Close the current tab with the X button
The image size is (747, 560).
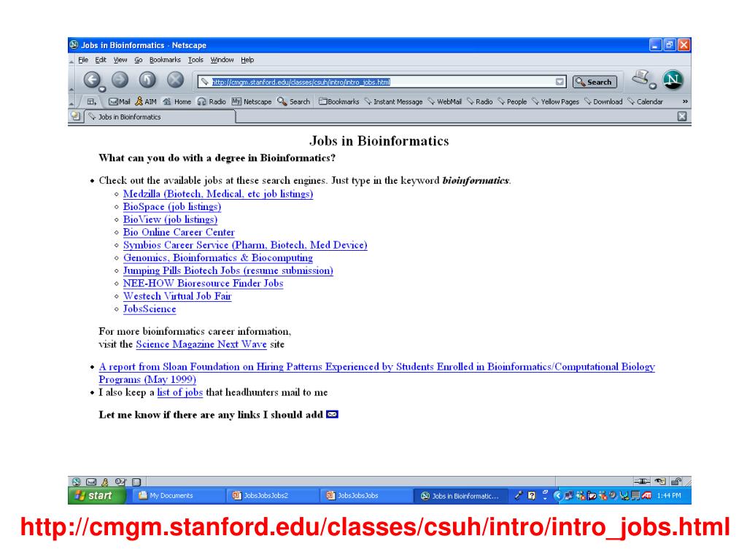click(682, 116)
